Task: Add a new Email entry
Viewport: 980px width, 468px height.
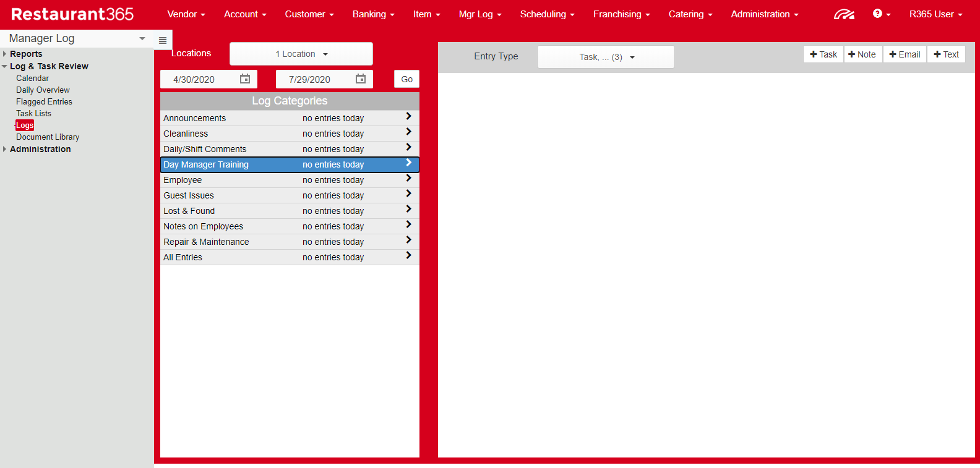Action: click(x=905, y=54)
